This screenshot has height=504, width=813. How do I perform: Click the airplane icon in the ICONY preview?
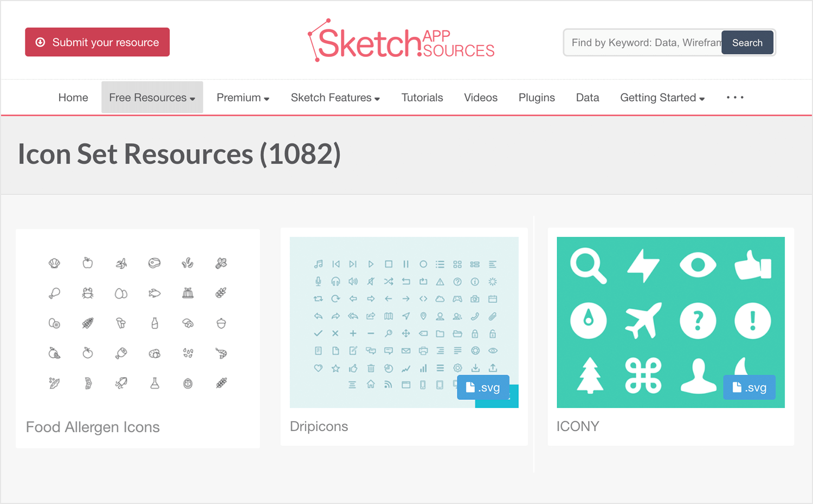pyautogui.click(x=643, y=320)
